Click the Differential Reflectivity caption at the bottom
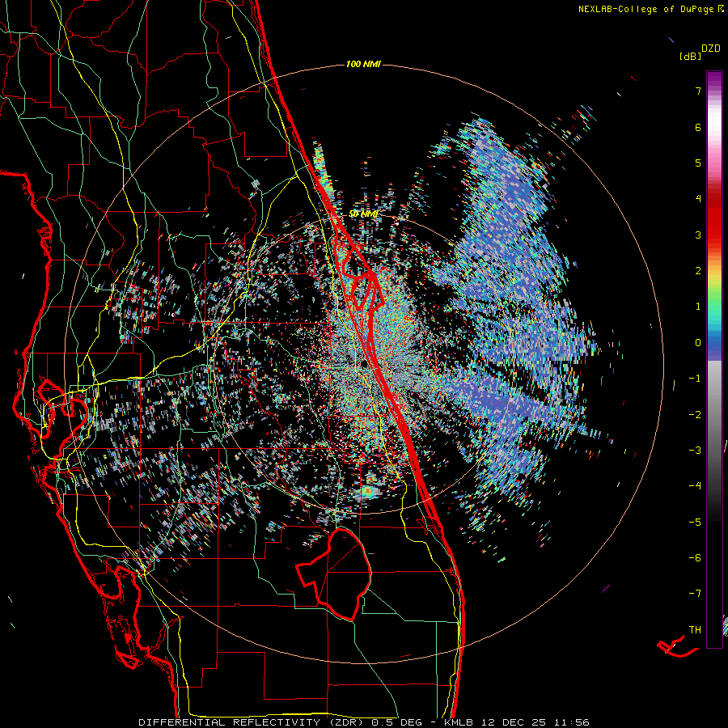The height and width of the screenshot is (728, 728). point(364,722)
